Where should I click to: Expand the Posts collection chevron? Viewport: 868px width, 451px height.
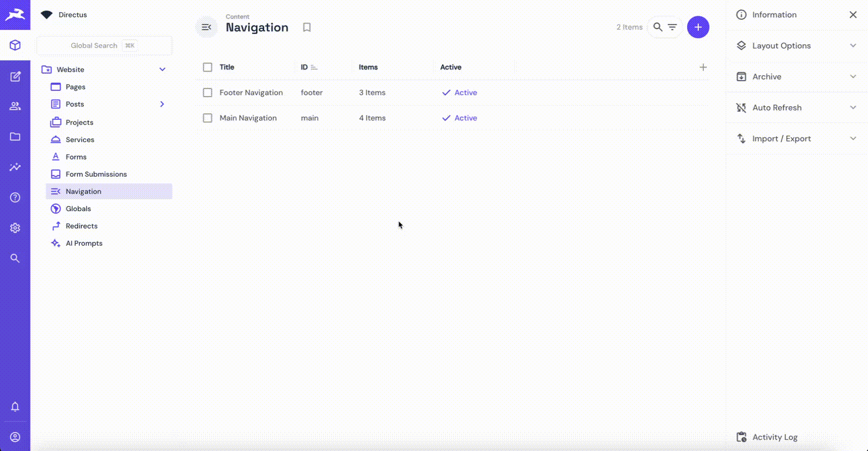tap(162, 104)
